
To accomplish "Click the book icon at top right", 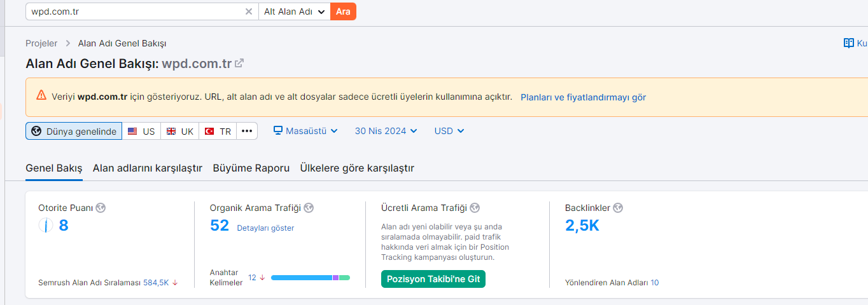I will click(848, 43).
